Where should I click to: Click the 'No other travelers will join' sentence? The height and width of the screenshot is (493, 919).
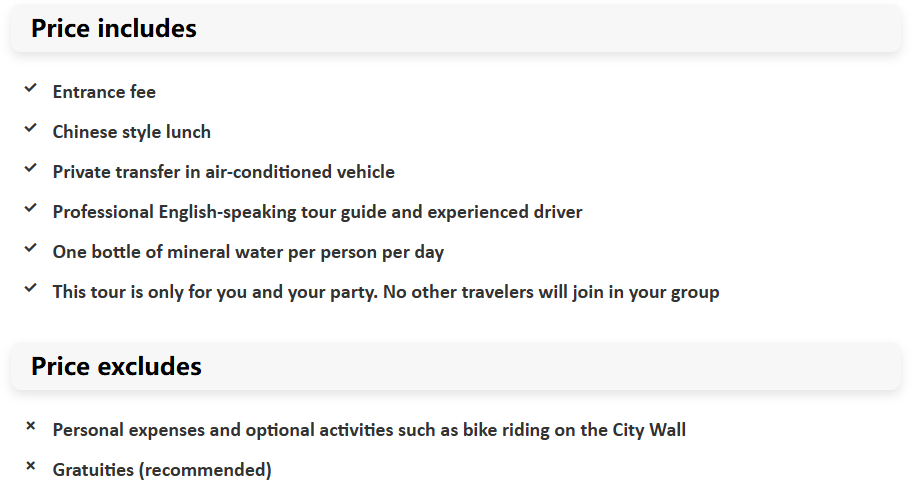[x=551, y=292]
